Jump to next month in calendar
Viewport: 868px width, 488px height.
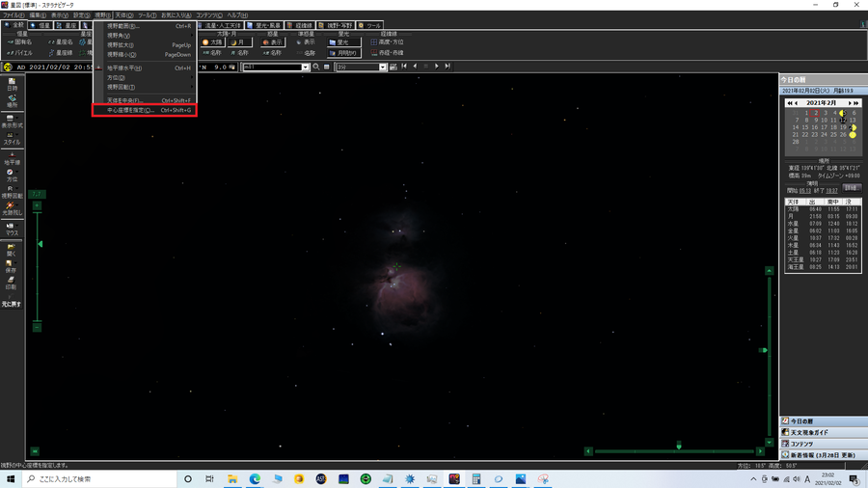(x=850, y=103)
